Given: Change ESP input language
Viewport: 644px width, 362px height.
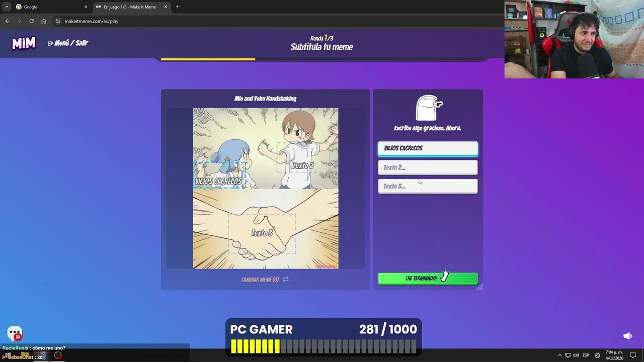Looking at the screenshot, I should click(586, 355).
